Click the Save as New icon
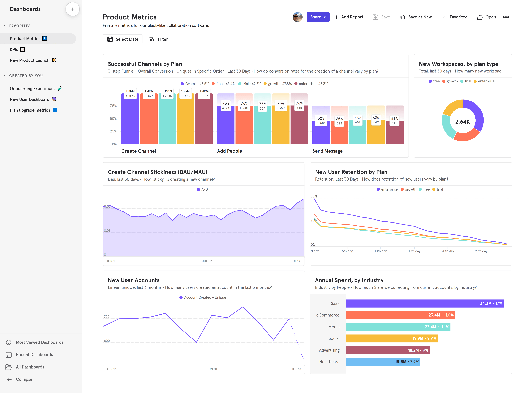532x393 pixels. 401,17
